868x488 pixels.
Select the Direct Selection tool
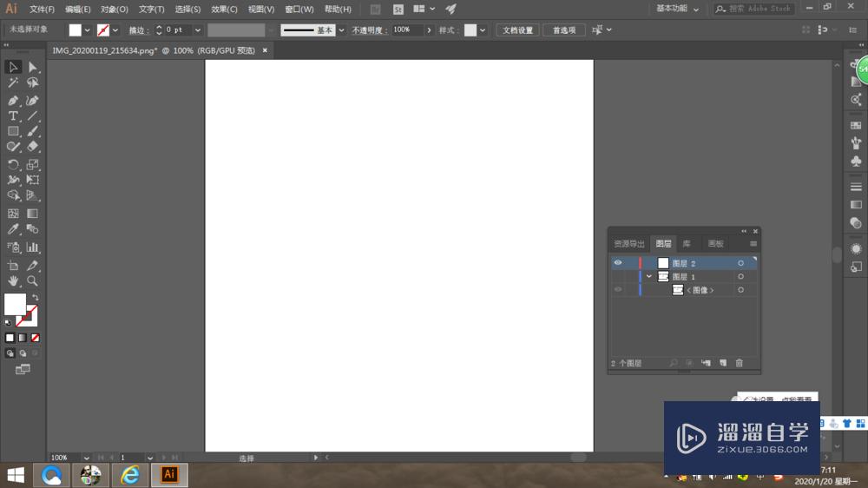(33, 68)
